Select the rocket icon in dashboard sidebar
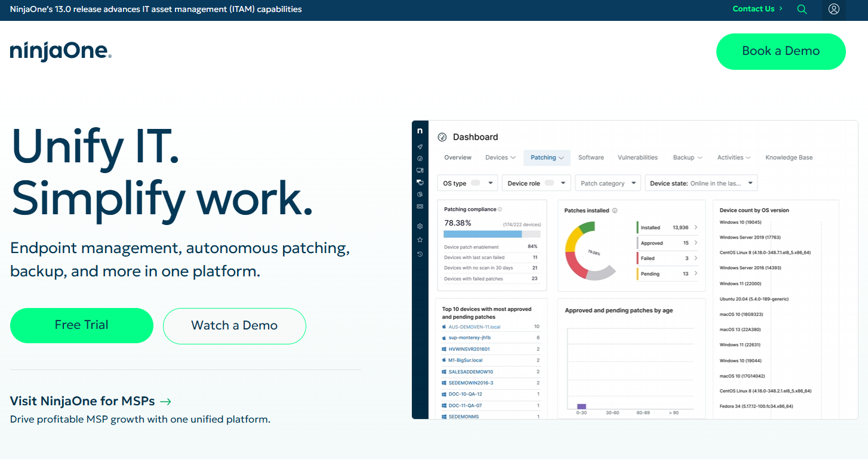 pos(420,147)
